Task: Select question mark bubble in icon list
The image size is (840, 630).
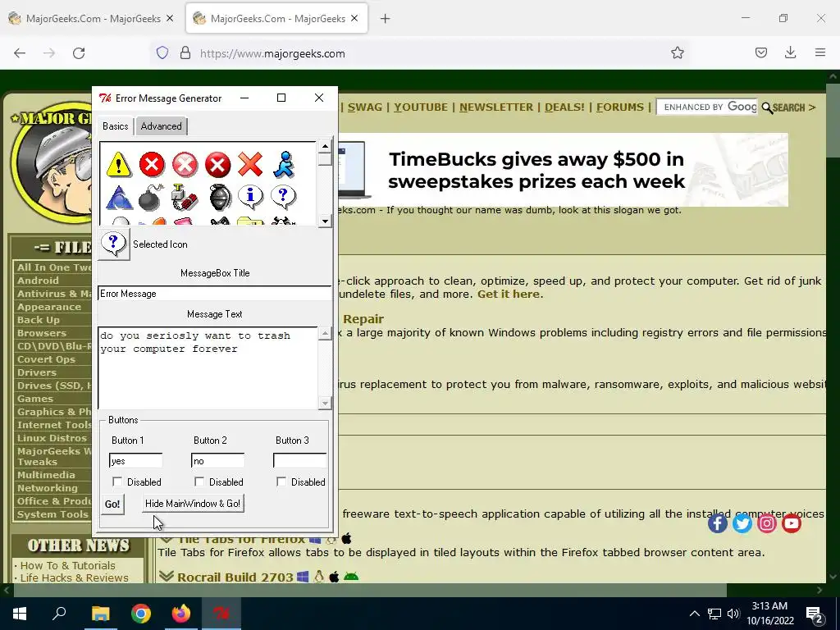Action: click(x=283, y=197)
